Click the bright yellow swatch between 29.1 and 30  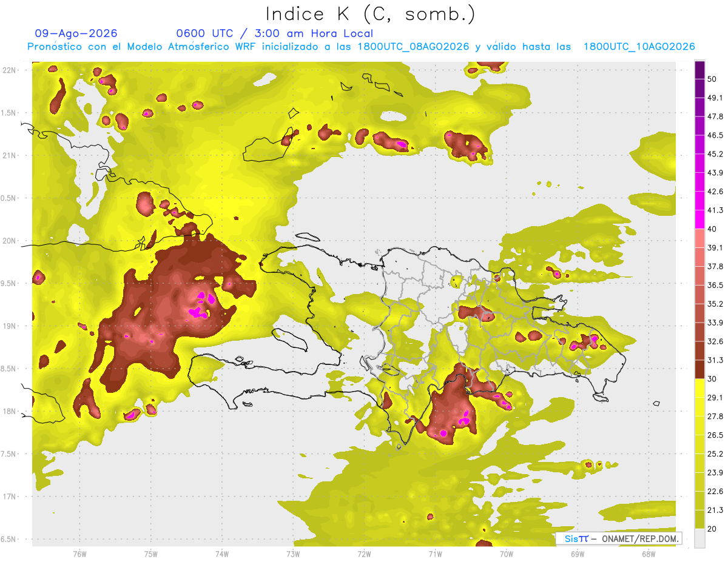[x=699, y=389]
